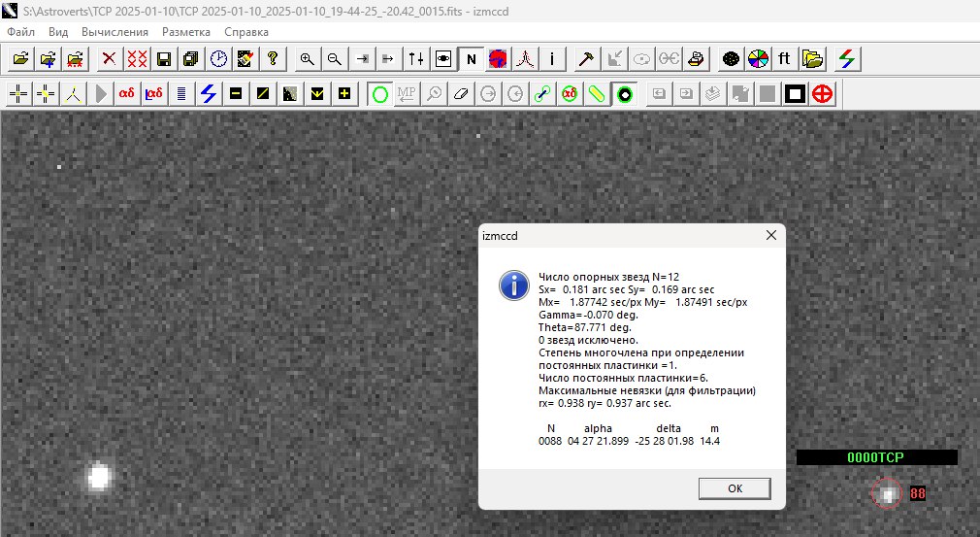Click the eraser tool icon
Screen dimensions: 980x537
461,94
